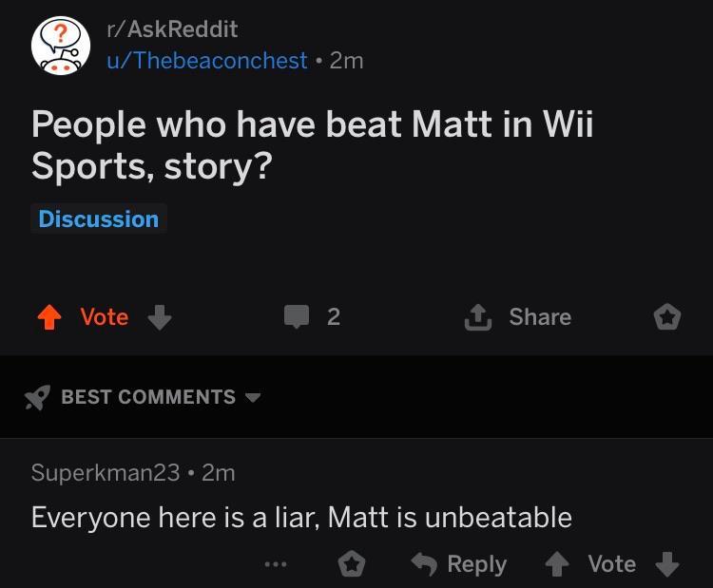Give an award to the post

tap(667, 317)
